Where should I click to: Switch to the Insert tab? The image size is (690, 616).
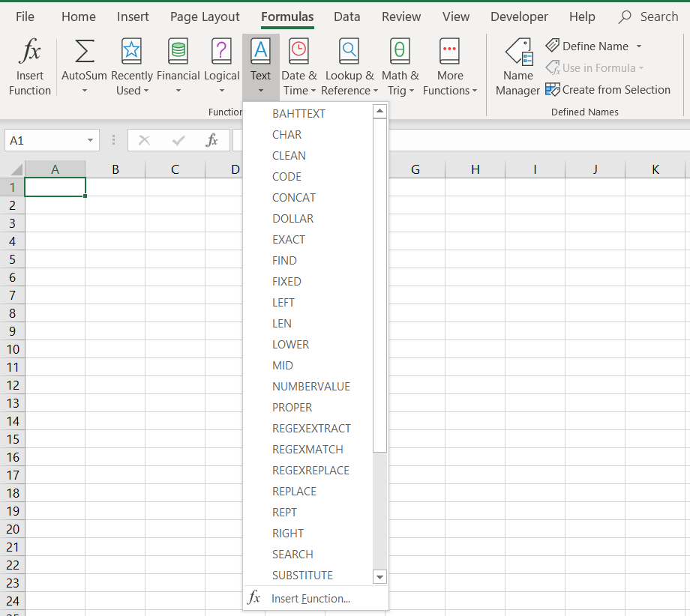coord(133,16)
